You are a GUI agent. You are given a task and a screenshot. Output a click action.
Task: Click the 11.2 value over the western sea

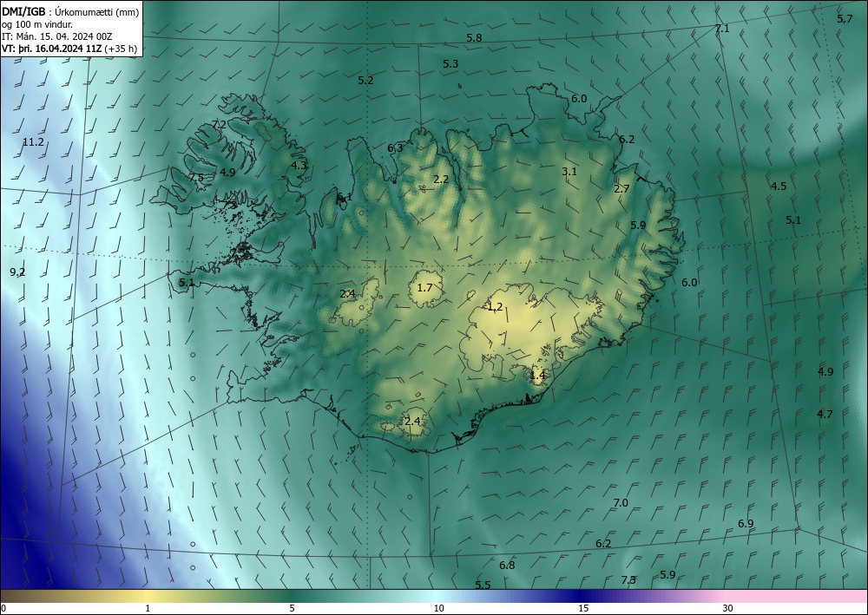pyautogui.click(x=33, y=142)
